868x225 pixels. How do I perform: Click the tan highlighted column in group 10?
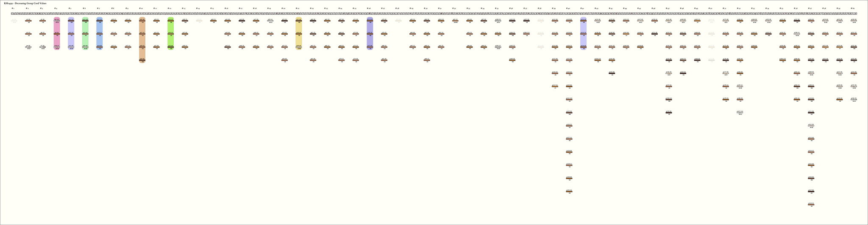(x=142, y=40)
